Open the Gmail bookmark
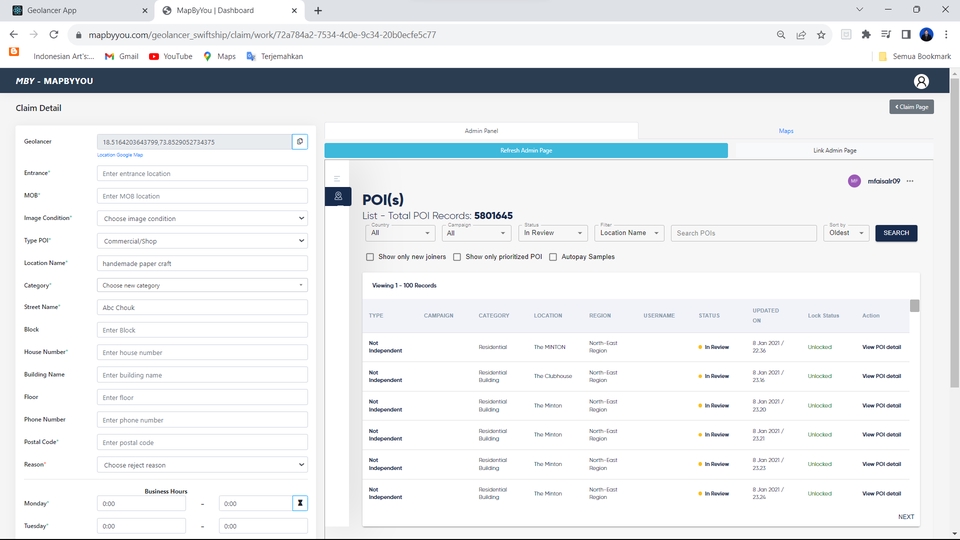The width and height of the screenshot is (960, 540). (x=122, y=56)
